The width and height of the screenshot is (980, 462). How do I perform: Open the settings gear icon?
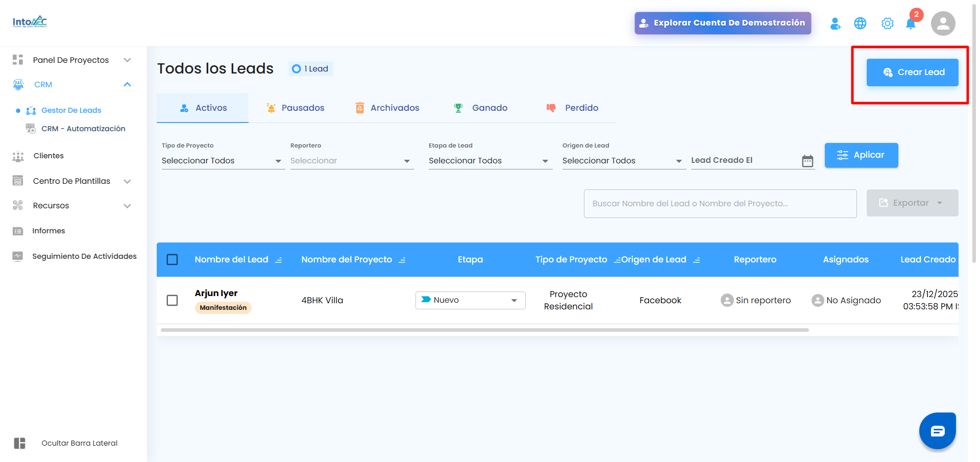click(888, 23)
